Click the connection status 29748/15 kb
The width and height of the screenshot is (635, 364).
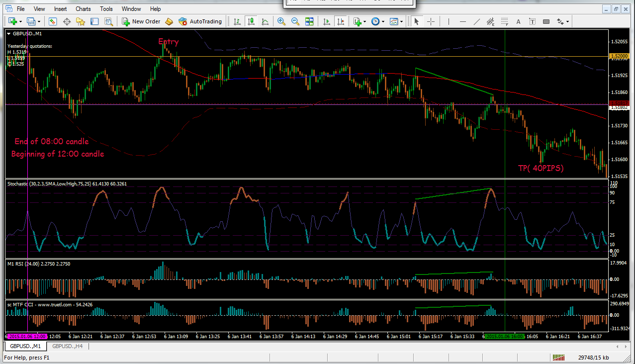coord(594,358)
